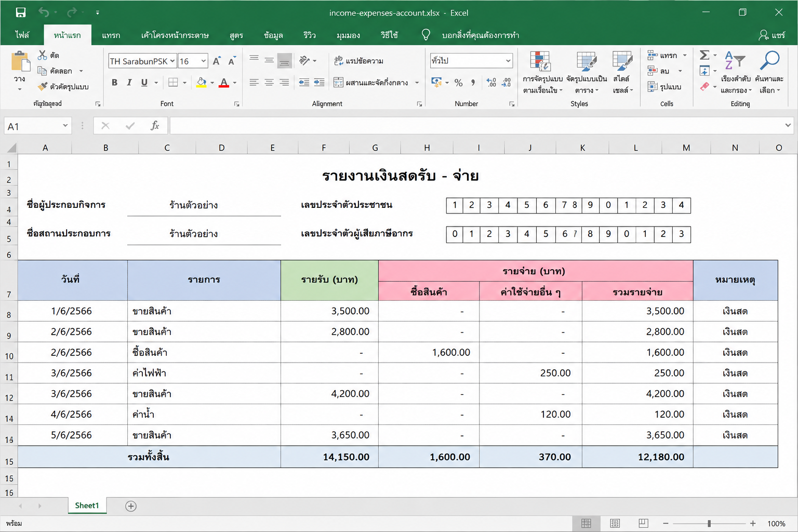Add a new sheet with plus button
The width and height of the screenshot is (798, 532).
pyautogui.click(x=131, y=506)
